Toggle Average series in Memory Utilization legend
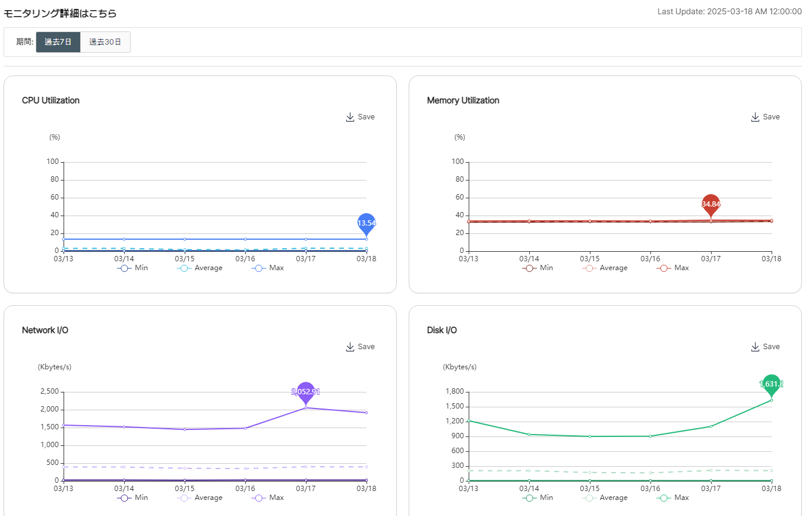 tap(605, 268)
